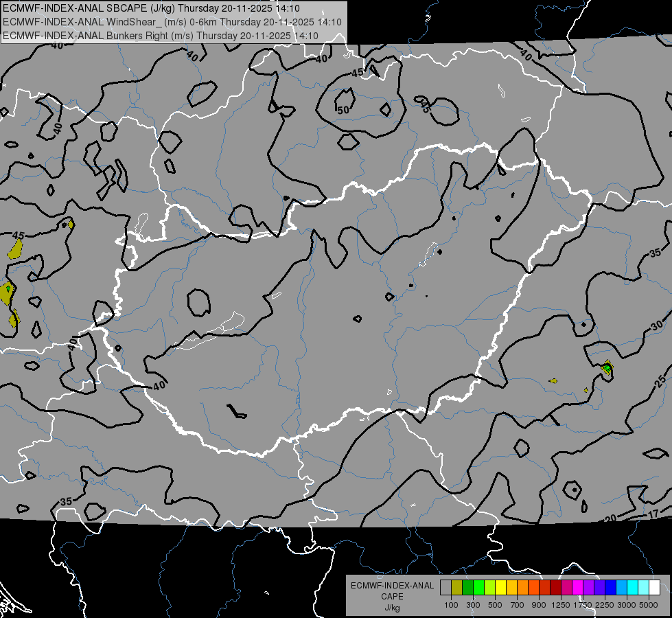Screen dimensions: 672x618
Task: Pick the cyan swatch after 3000
Action: [x=633, y=588]
